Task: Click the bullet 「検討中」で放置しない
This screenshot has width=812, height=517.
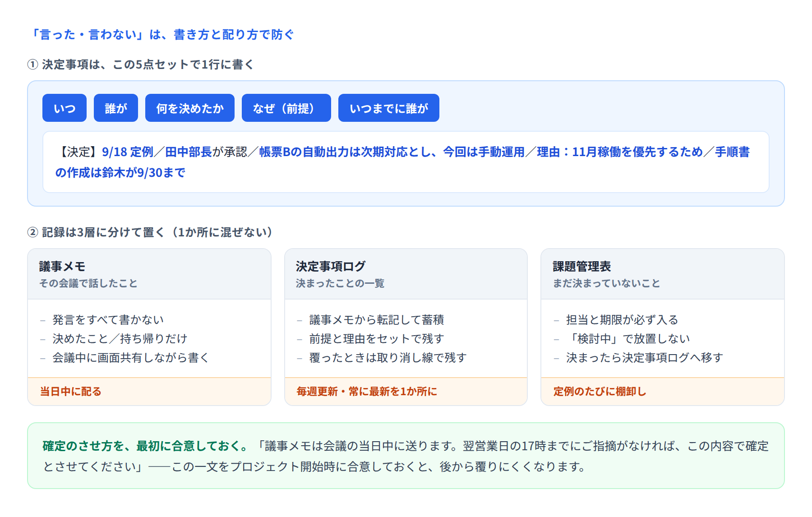Action: pos(628,339)
